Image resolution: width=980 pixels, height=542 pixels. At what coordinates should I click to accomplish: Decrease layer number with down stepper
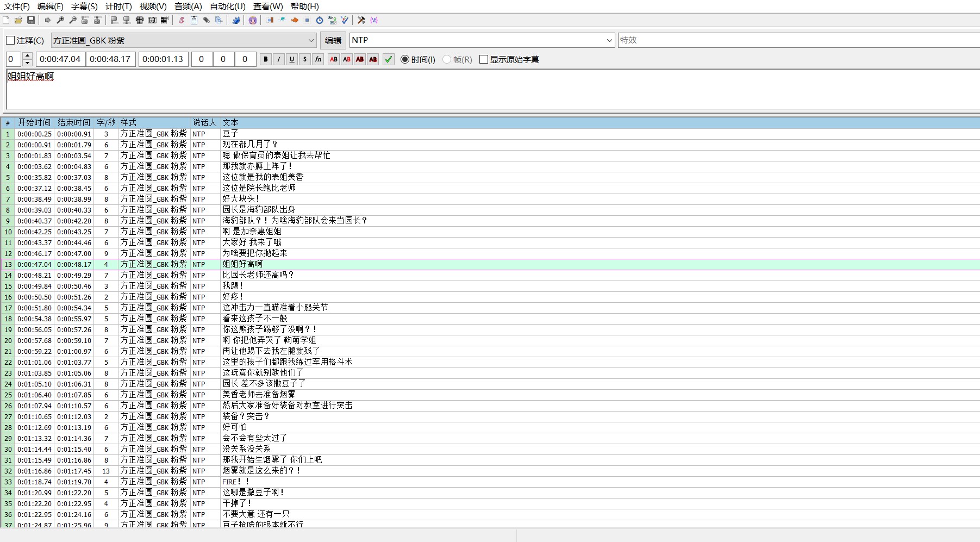(27, 63)
